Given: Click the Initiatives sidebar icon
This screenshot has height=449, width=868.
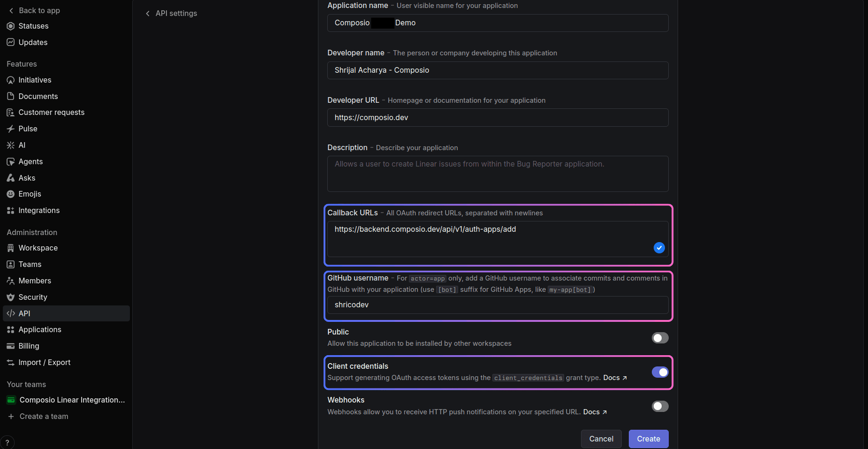Looking at the screenshot, I should pos(10,80).
